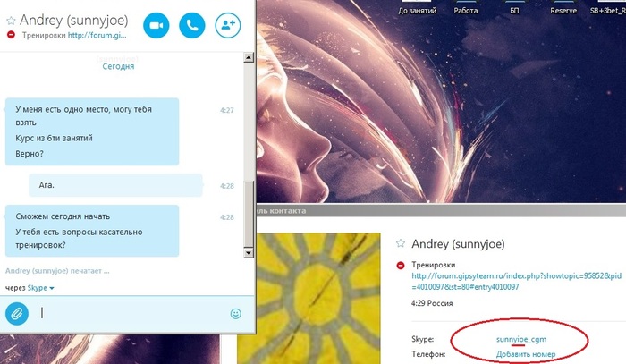Select message 'У тебя есть вопросы касательно тренировок?'
This screenshot has height=364, width=626.
click(79, 238)
